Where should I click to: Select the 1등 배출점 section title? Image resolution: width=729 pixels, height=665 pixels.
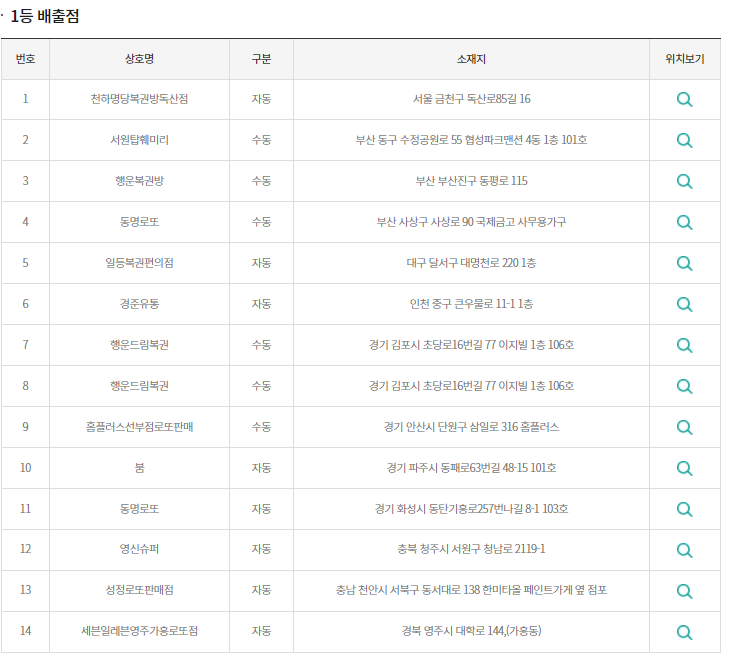45,16
